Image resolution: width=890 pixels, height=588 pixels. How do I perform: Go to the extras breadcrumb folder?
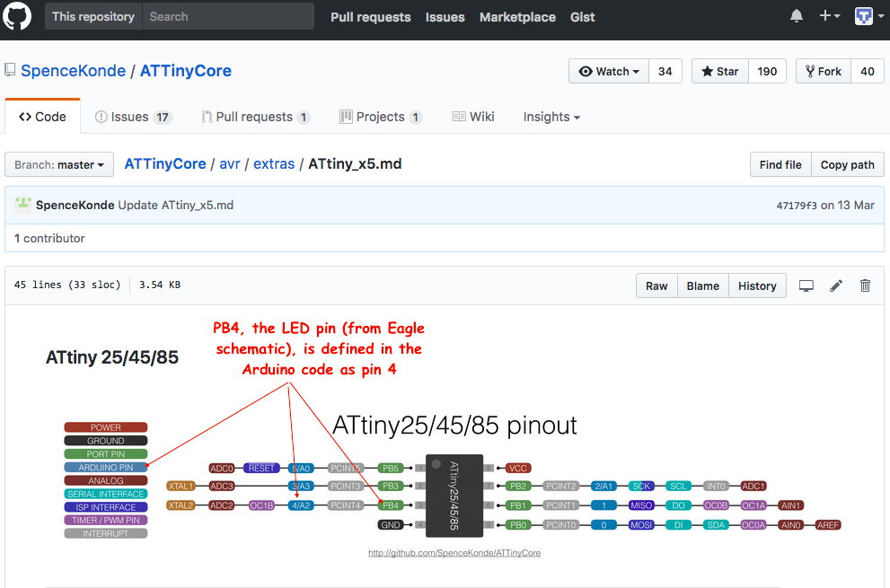click(x=274, y=164)
